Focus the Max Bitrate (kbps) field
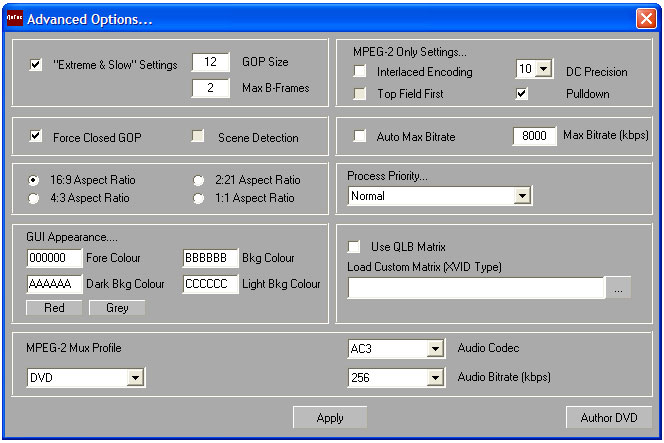Screen dimensions: 664x443 click(534, 136)
